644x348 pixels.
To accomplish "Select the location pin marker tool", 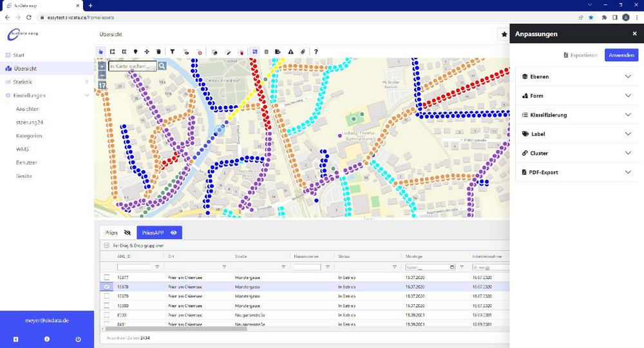I will click(135, 52).
